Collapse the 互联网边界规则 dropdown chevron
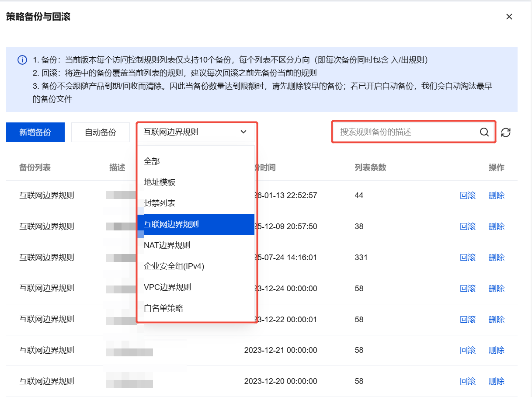Image resolution: width=532 pixels, height=397 pixels. tap(243, 132)
